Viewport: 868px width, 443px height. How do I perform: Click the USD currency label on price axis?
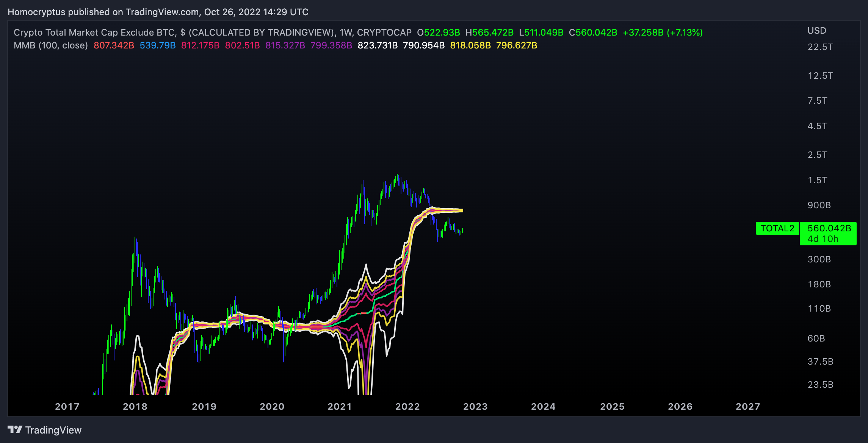click(817, 31)
